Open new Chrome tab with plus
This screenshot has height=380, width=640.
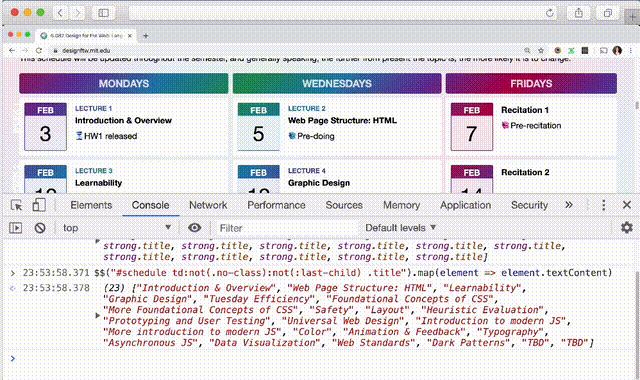[x=146, y=36]
